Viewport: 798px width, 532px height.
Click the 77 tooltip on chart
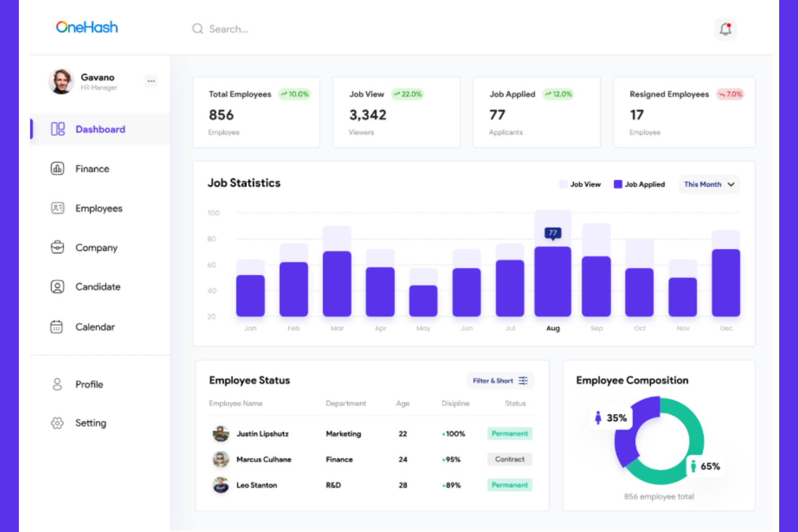coord(553,233)
